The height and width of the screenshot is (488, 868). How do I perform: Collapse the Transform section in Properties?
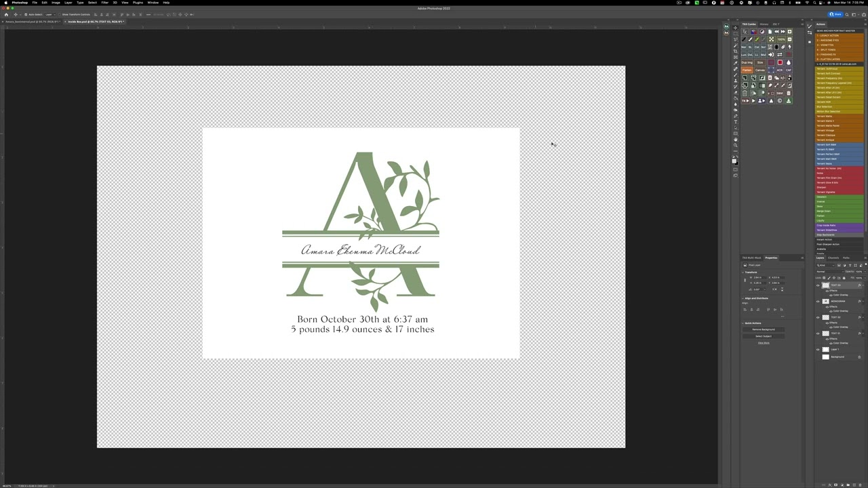[743, 272]
